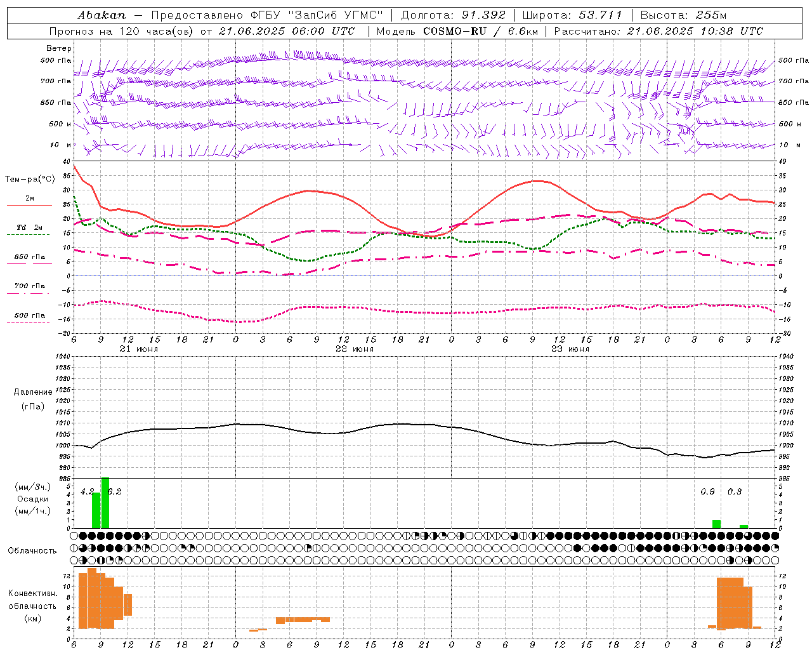Click the "(мм/3ч.)" precipitation unit label
This screenshot has height=650, width=812.
33,487
